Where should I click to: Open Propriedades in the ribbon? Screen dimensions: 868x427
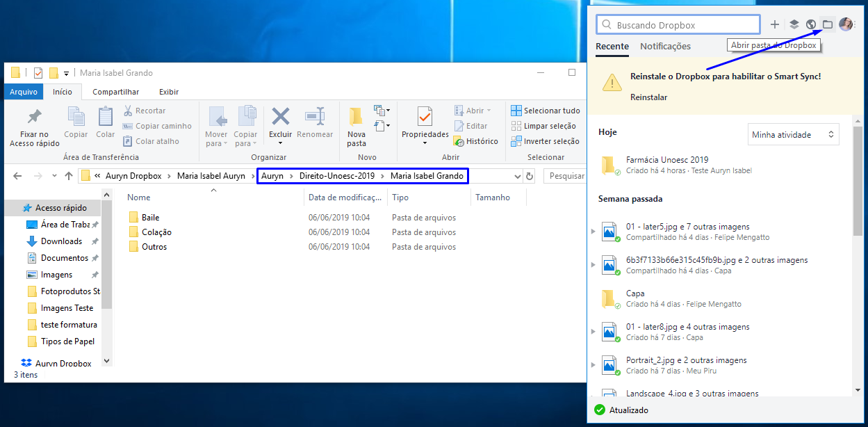click(425, 126)
